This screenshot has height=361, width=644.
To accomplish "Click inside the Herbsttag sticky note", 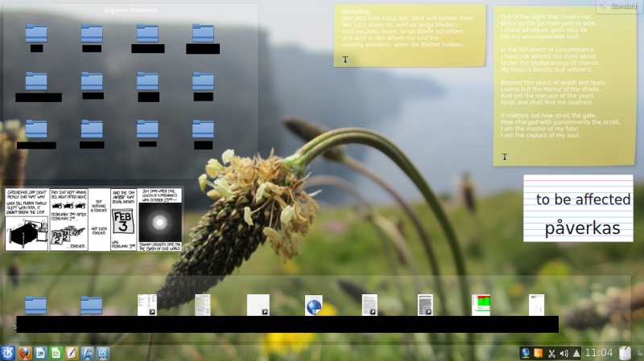I will (410, 35).
